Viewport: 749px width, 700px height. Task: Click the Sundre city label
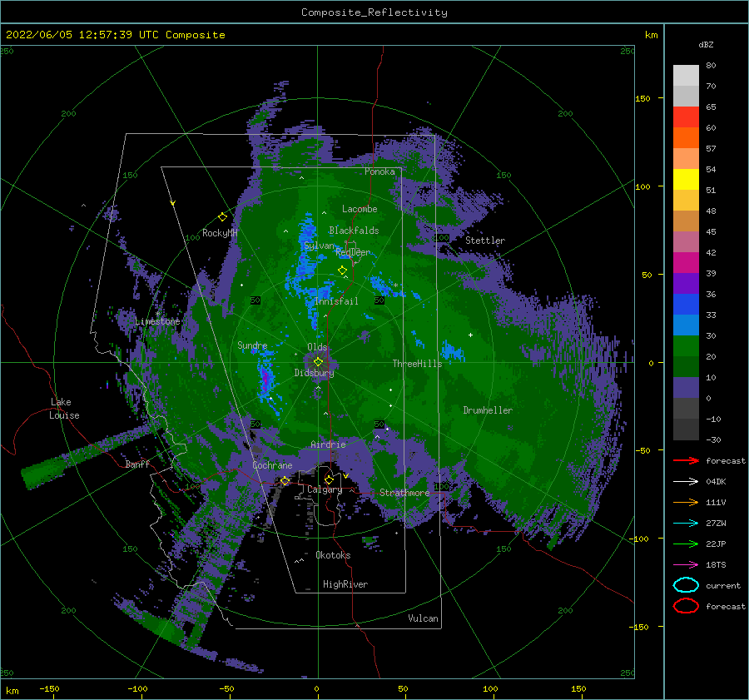pos(252,345)
